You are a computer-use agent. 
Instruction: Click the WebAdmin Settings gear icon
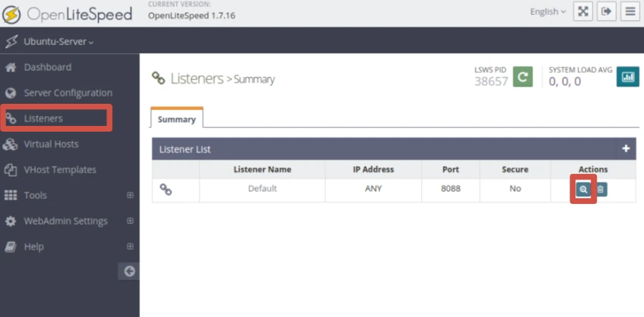(x=10, y=221)
